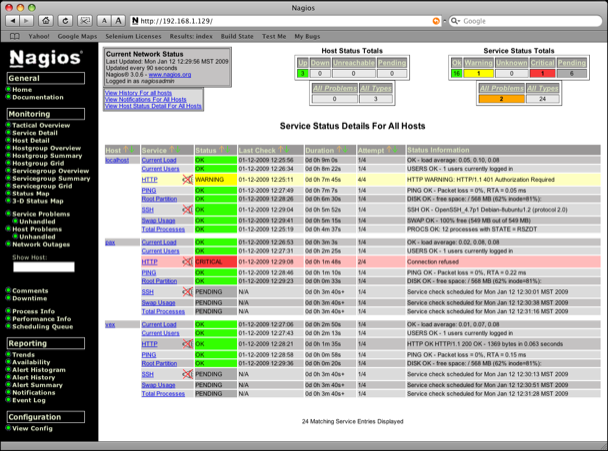Open Yahoo! bookmark
Screen dimensions: 608x451
(39, 36)
